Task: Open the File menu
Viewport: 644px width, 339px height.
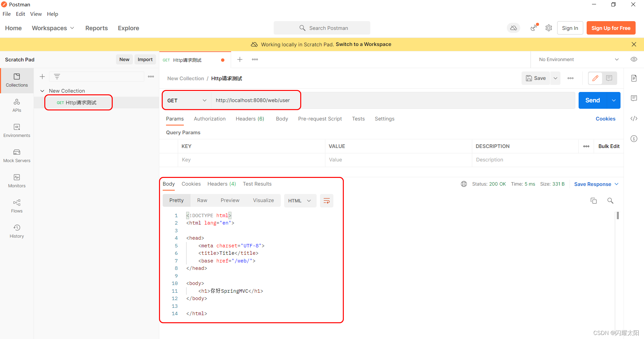Action: click(7, 14)
